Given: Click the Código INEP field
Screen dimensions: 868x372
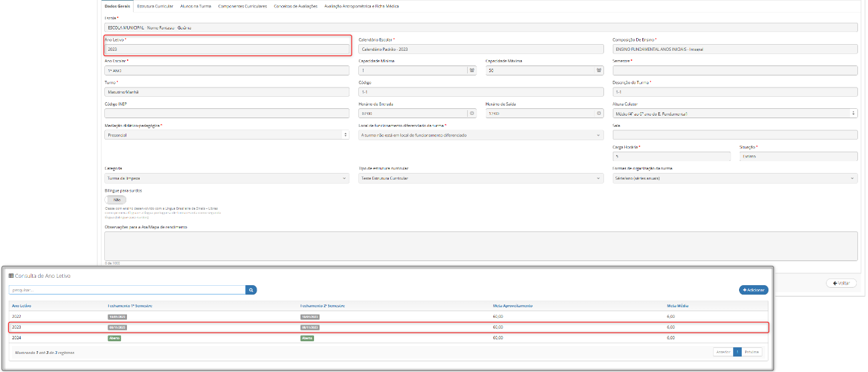Looking at the screenshot, I should click(x=227, y=114).
